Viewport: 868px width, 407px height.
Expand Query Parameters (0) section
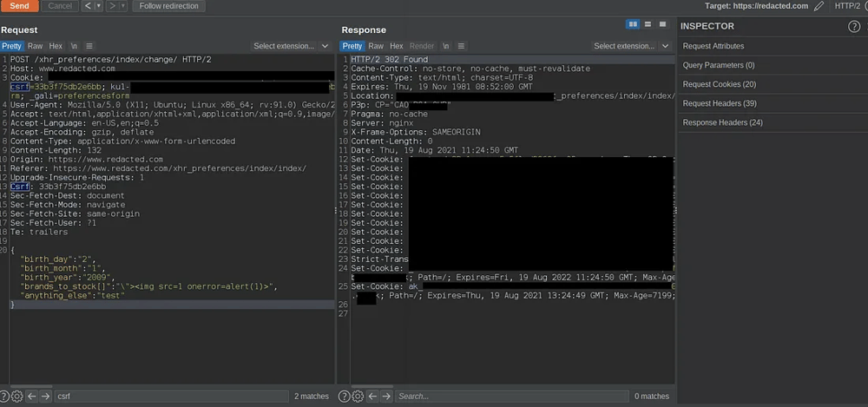tap(773, 65)
